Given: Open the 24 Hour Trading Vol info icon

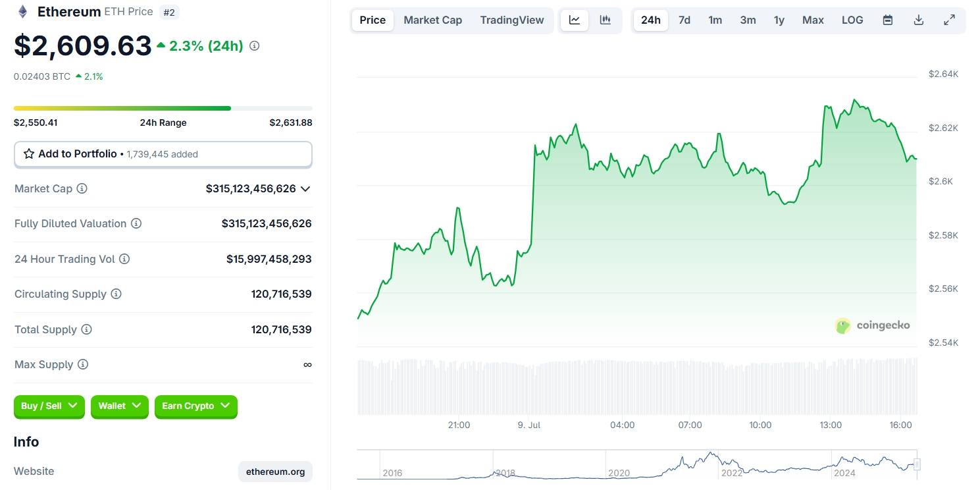Looking at the screenshot, I should point(124,259).
